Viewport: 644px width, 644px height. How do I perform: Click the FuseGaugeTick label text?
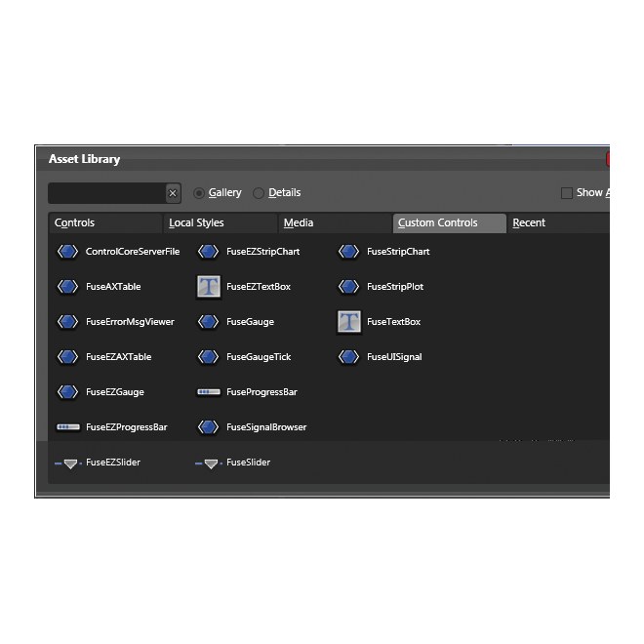[x=259, y=357]
